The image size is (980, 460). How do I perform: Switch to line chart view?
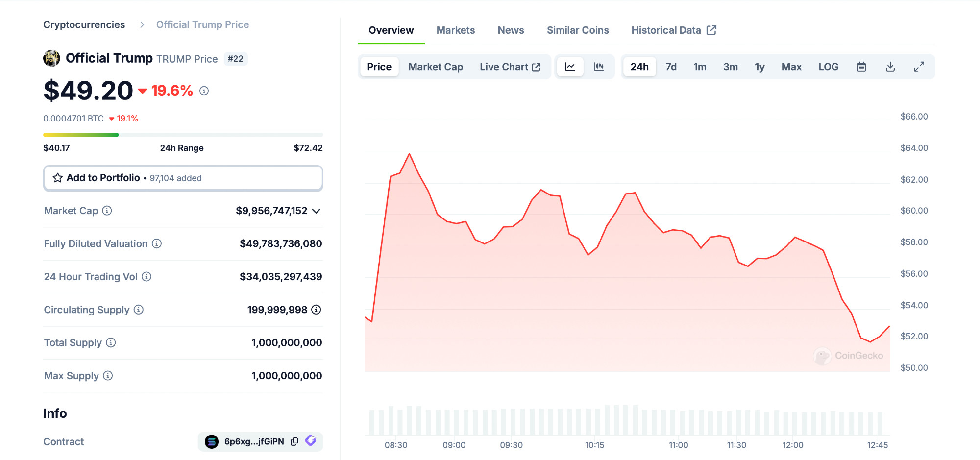point(570,67)
